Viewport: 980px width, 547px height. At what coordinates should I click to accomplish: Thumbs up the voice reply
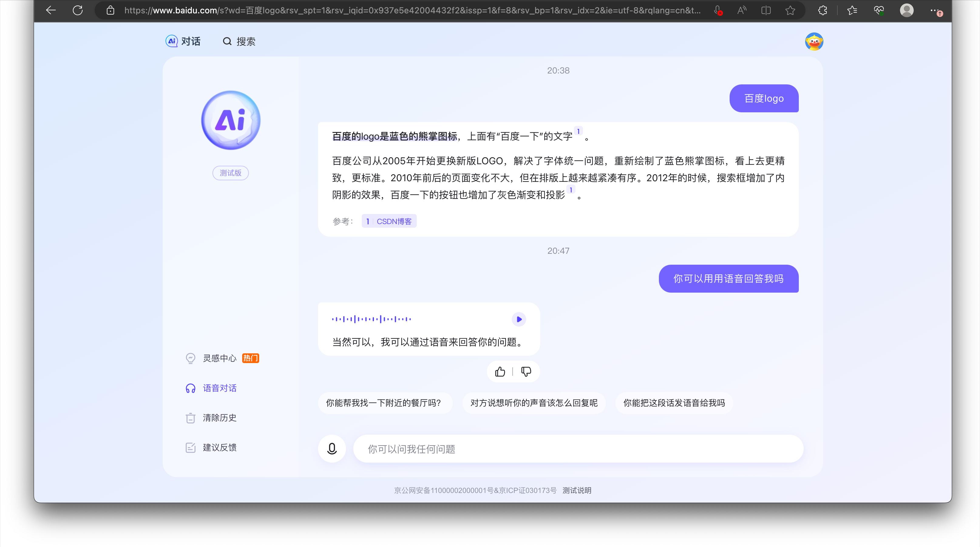[x=500, y=372]
